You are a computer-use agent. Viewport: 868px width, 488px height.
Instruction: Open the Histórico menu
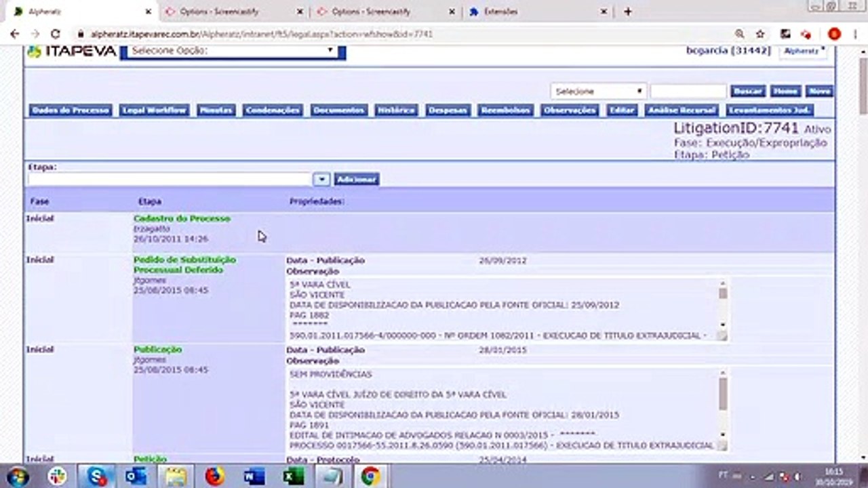(x=397, y=110)
